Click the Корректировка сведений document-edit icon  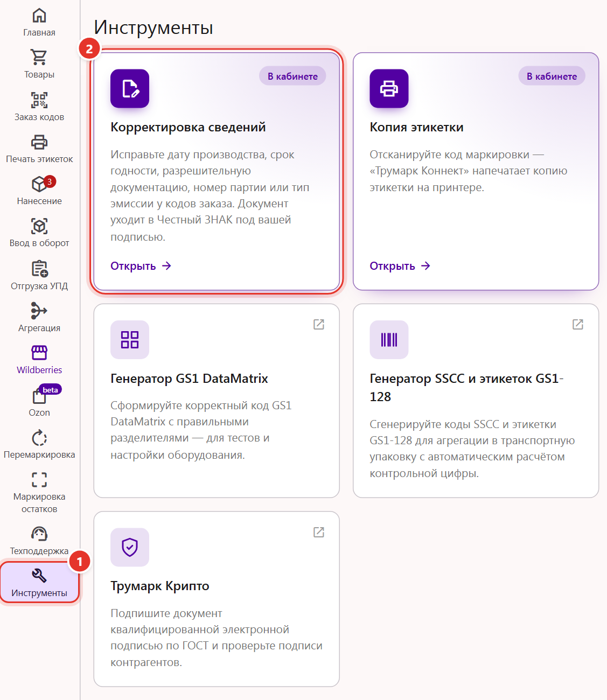coord(130,88)
